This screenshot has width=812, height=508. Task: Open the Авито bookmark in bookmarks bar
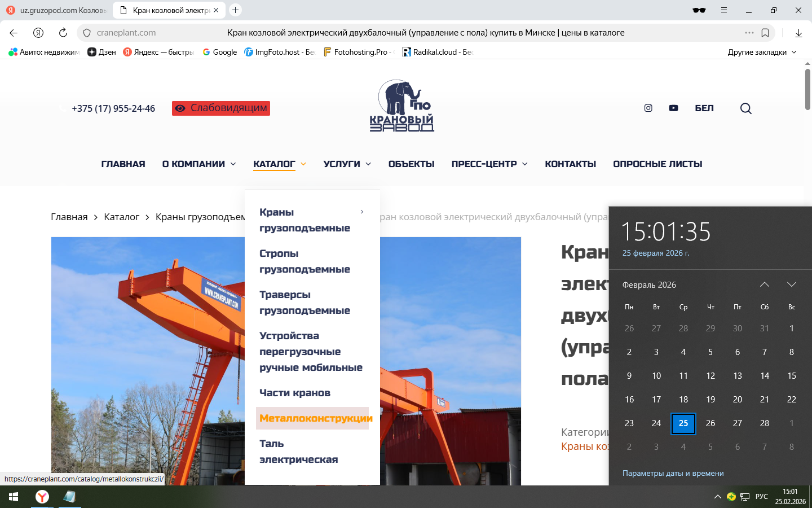[44, 52]
